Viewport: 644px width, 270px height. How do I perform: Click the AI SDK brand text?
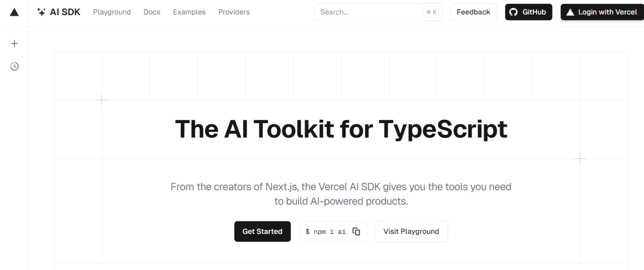65,12
